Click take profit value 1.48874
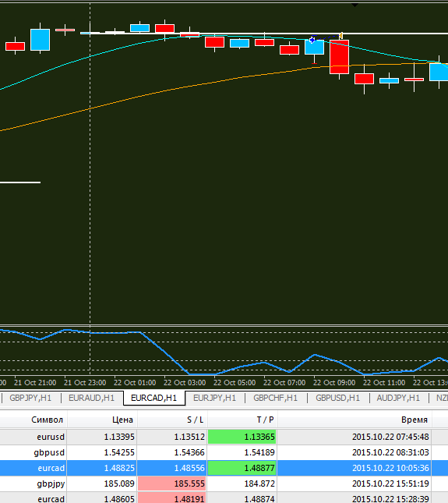 tap(259, 499)
